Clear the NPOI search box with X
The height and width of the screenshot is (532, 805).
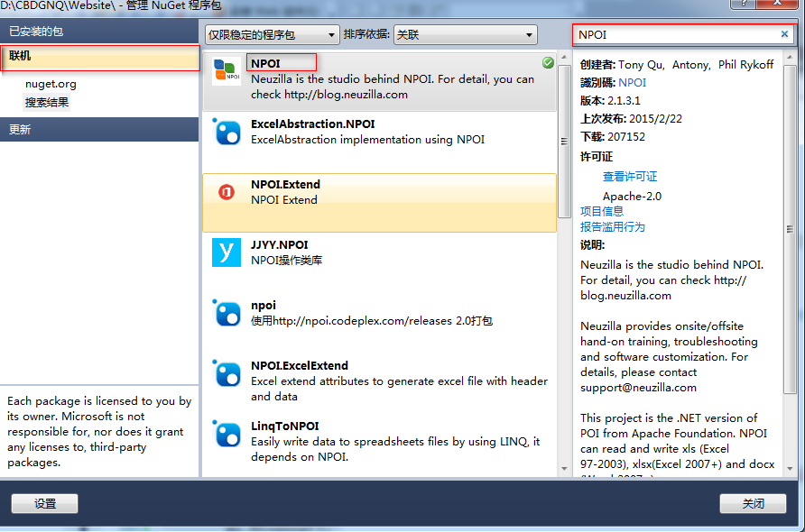(784, 34)
